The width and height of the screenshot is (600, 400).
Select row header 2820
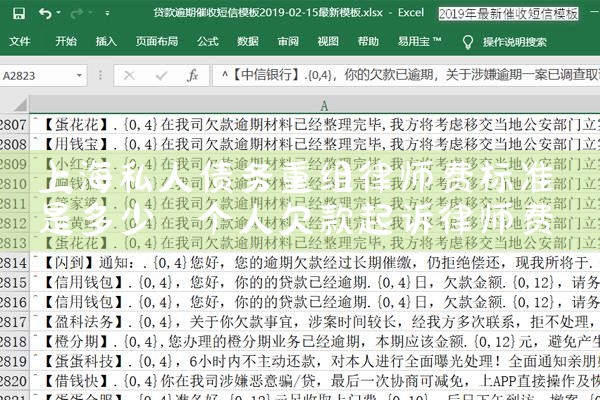[x=14, y=381]
